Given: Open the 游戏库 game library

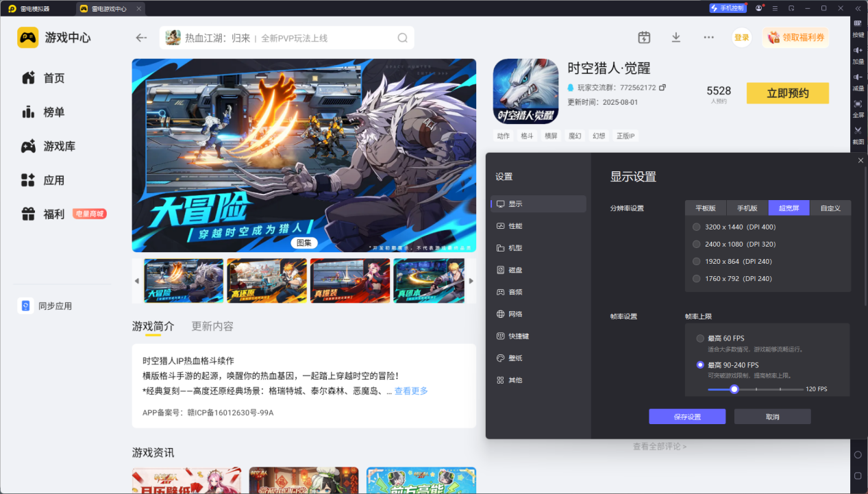Looking at the screenshot, I should click(x=48, y=146).
